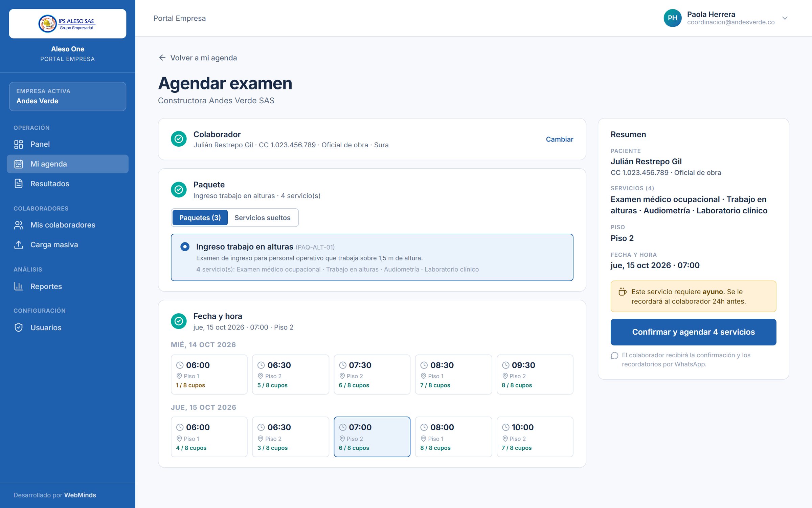The width and height of the screenshot is (812, 508).
Task: Click Cambiar to change the collaborator
Action: 559,139
